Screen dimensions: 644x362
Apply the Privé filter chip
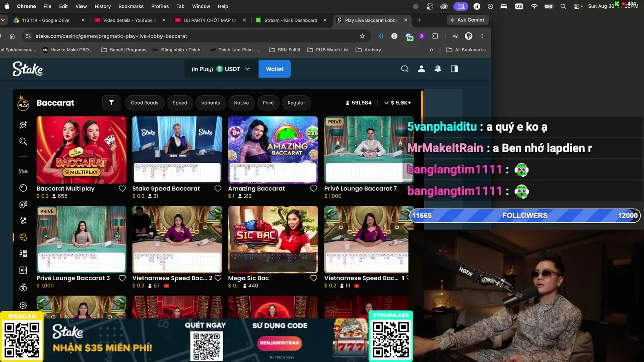click(268, 103)
